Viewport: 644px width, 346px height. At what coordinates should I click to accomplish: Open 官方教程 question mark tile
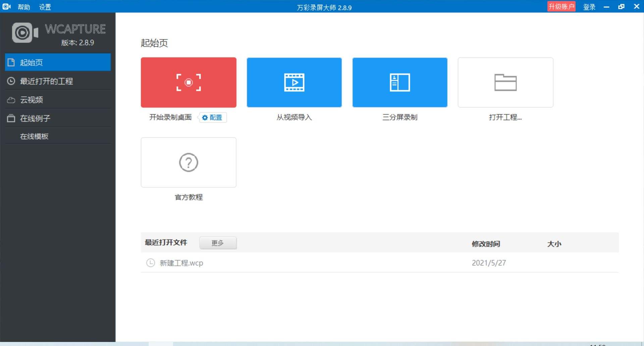pos(189,162)
